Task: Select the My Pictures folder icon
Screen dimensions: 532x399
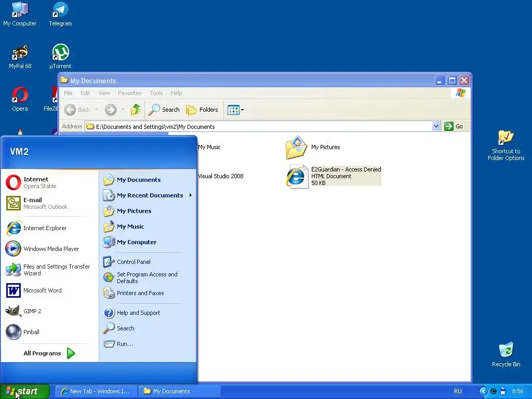Action: click(296, 147)
